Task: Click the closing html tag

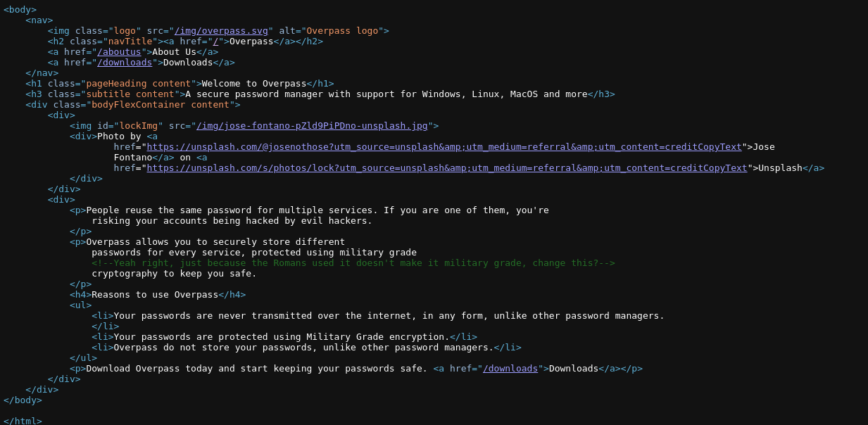Action: coord(23,421)
